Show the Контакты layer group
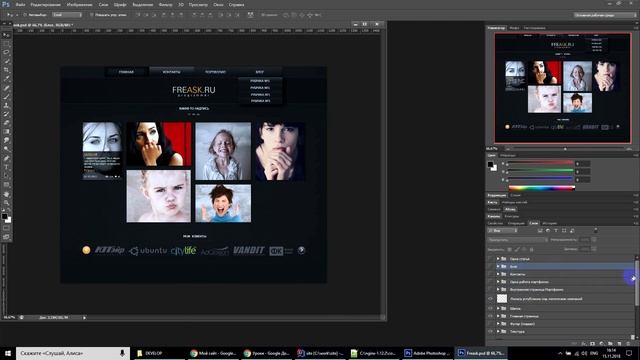The image size is (640, 360). point(490,274)
